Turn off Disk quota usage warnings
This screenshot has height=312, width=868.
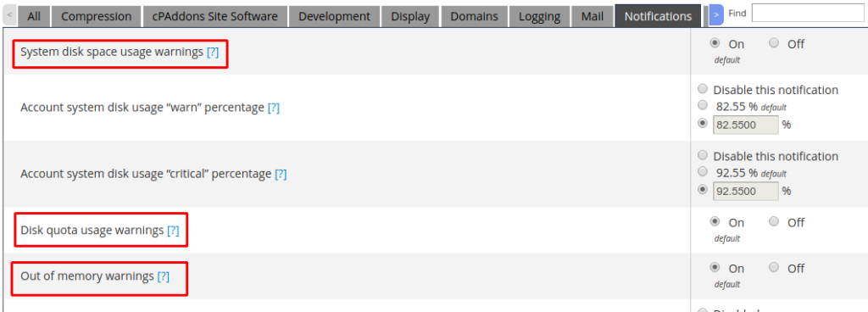click(774, 221)
